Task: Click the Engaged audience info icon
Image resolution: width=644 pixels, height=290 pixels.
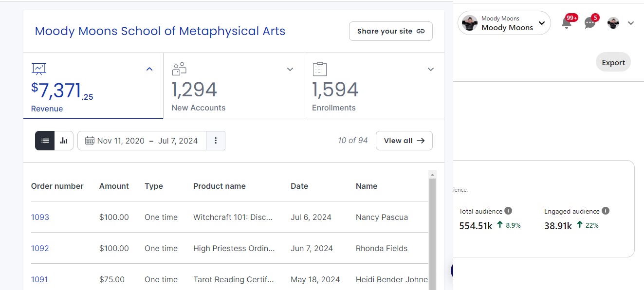Action: (x=606, y=211)
